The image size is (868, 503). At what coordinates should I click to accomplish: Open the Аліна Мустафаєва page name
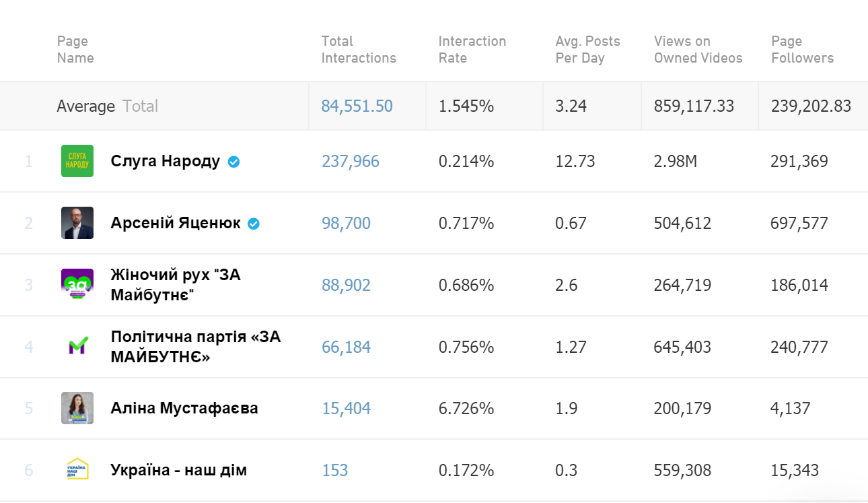[x=184, y=409]
